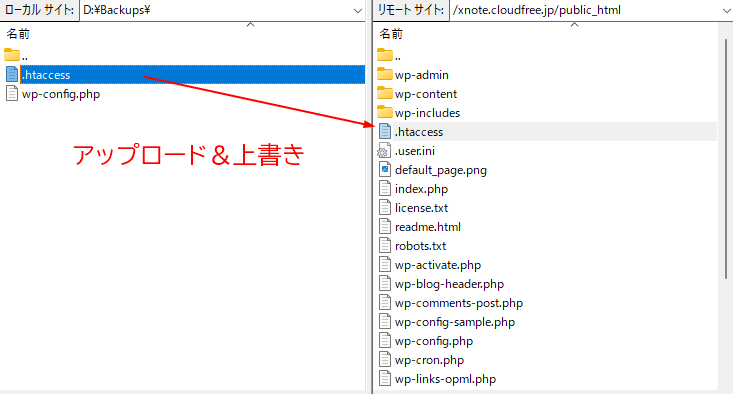Select remote file name license.txt
The height and width of the screenshot is (394, 733).
tap(421, 208)
